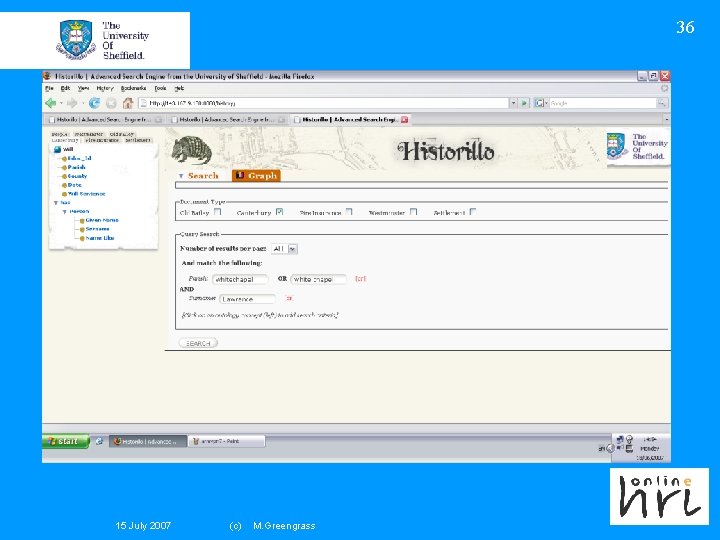This screenshot has height=540, width=720.
Task: Click the Will database icon in ontology tree
Action: pyautogui.click(x=57, y=149)
